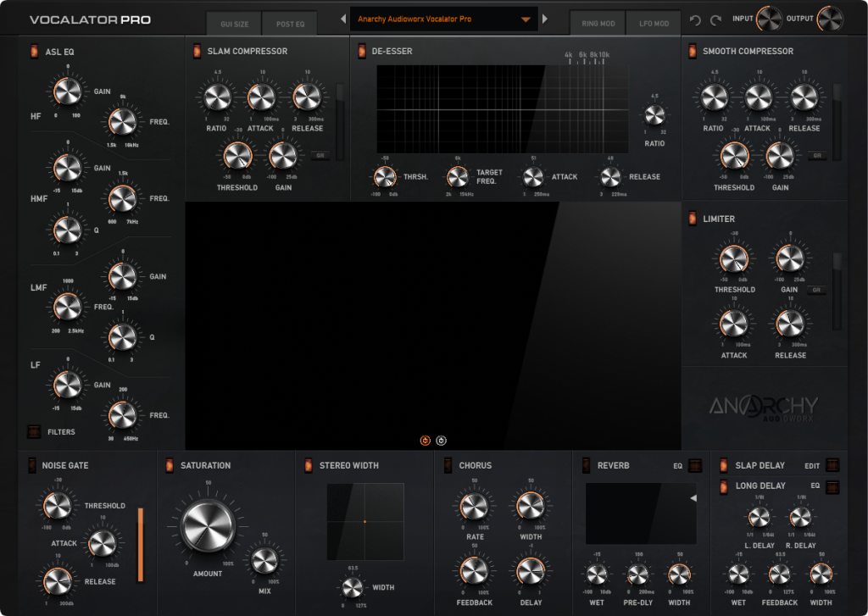The width and height of the screenshot is (868, 616).
Task: Toggle the SATURATION power switch
Action: (170, 465)
